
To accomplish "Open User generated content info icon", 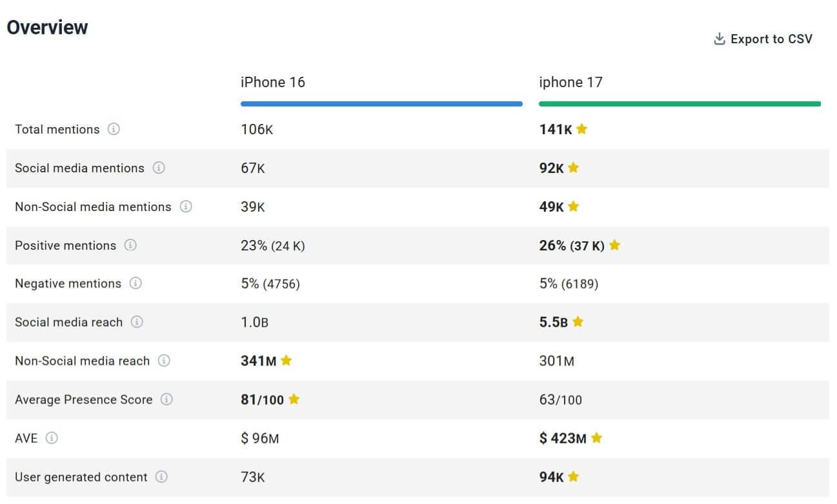I will pyautogui.click(x=161, y=477).
